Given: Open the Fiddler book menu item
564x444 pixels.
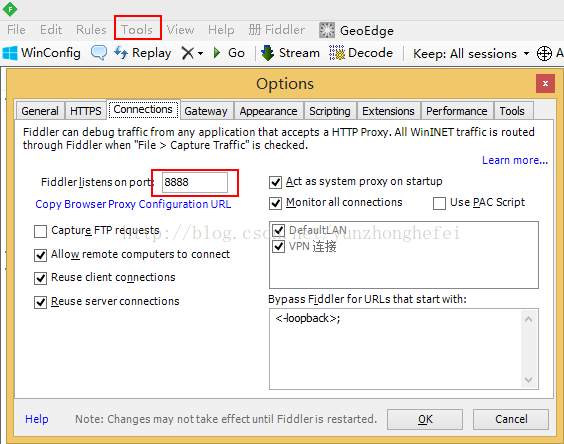Looking at the screenshot, I should (x=277, y=30).
